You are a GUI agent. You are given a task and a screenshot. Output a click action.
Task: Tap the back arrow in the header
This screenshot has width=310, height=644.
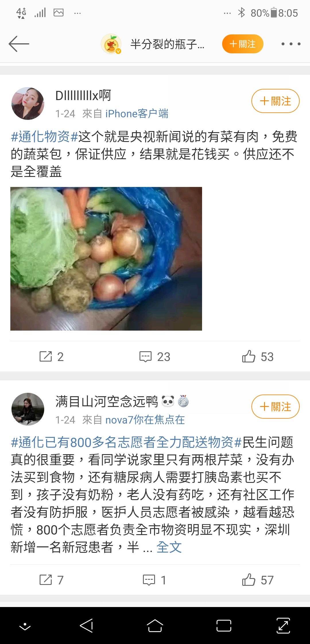coord(19,44)
